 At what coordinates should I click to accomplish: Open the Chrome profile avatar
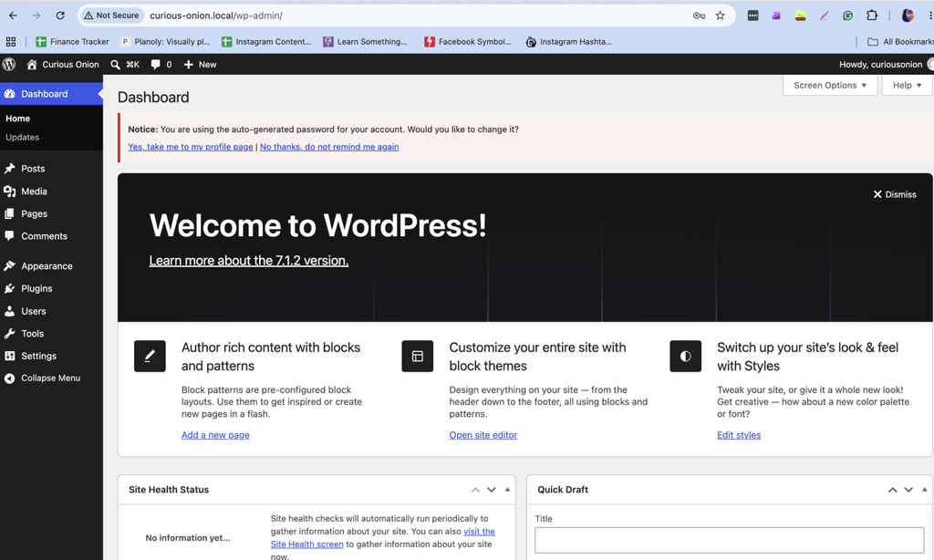tap(908, 16)
